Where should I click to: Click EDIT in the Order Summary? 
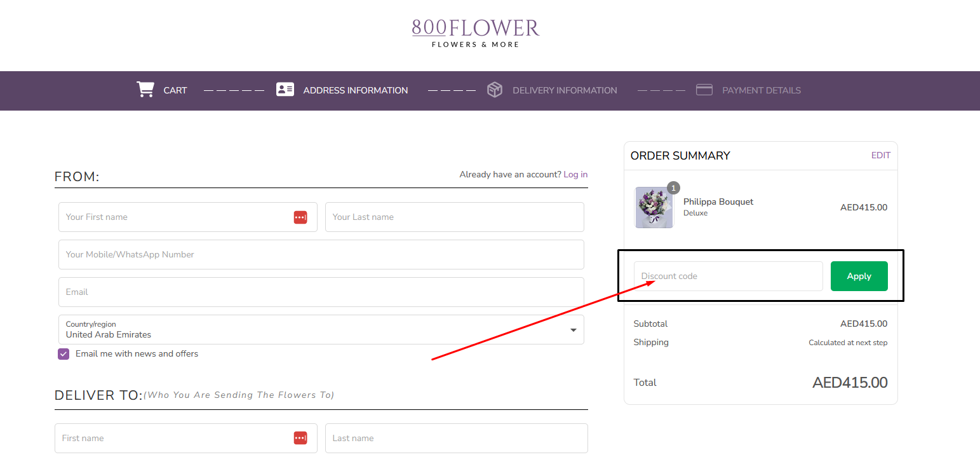881,154
